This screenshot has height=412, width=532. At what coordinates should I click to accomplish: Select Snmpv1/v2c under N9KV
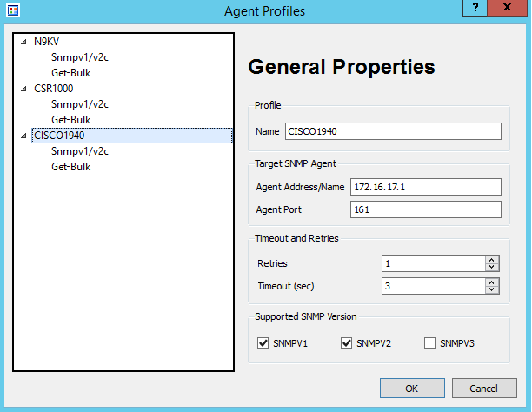tap(80, 57)
